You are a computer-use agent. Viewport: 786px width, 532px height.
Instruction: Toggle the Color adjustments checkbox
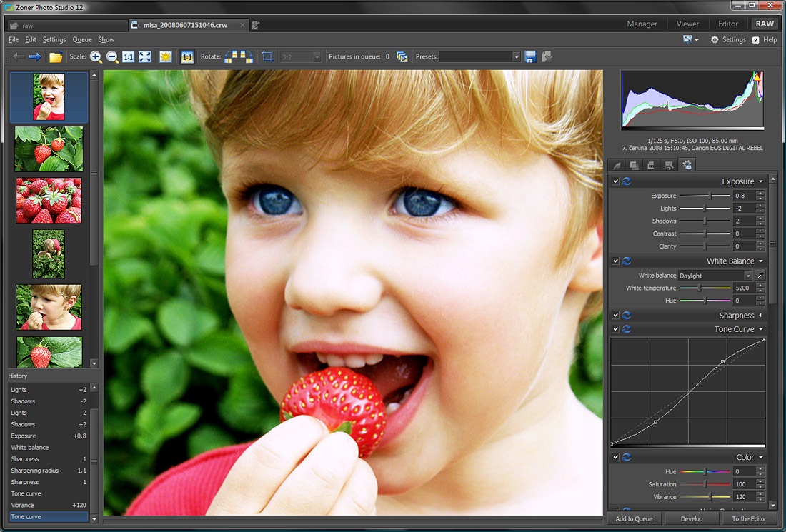click(615, 456)
